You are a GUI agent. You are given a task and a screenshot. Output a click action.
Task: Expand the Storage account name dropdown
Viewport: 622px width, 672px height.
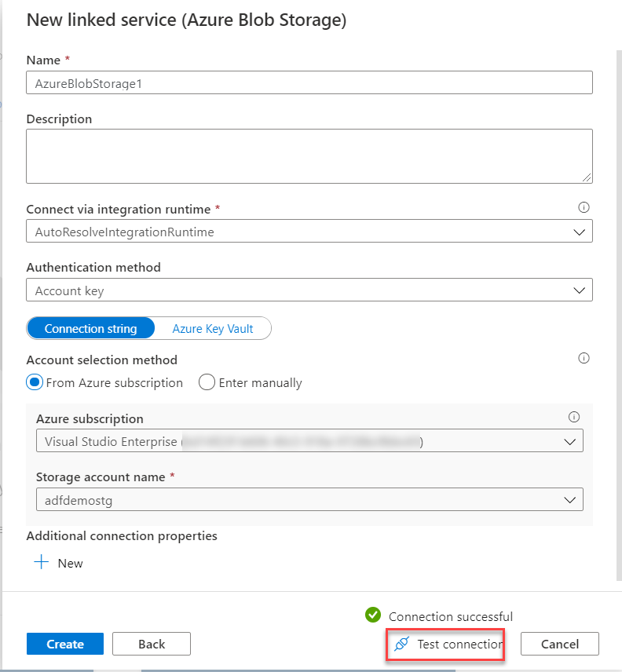309,499
